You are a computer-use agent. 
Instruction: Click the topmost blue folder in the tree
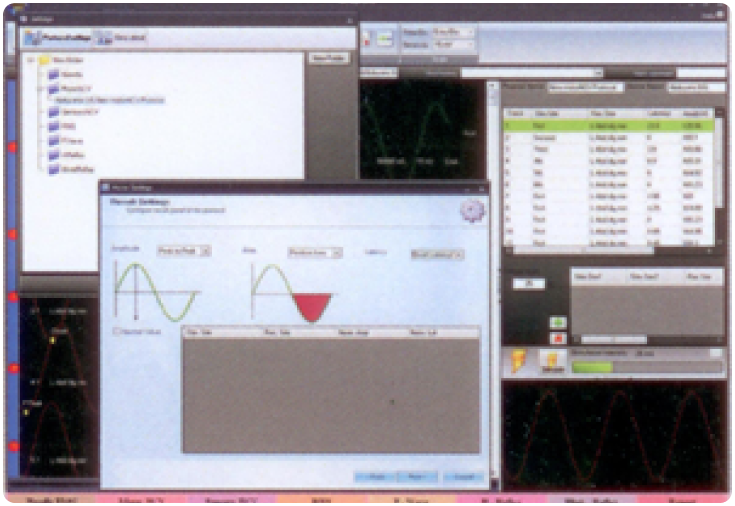(x=54, y=74)
